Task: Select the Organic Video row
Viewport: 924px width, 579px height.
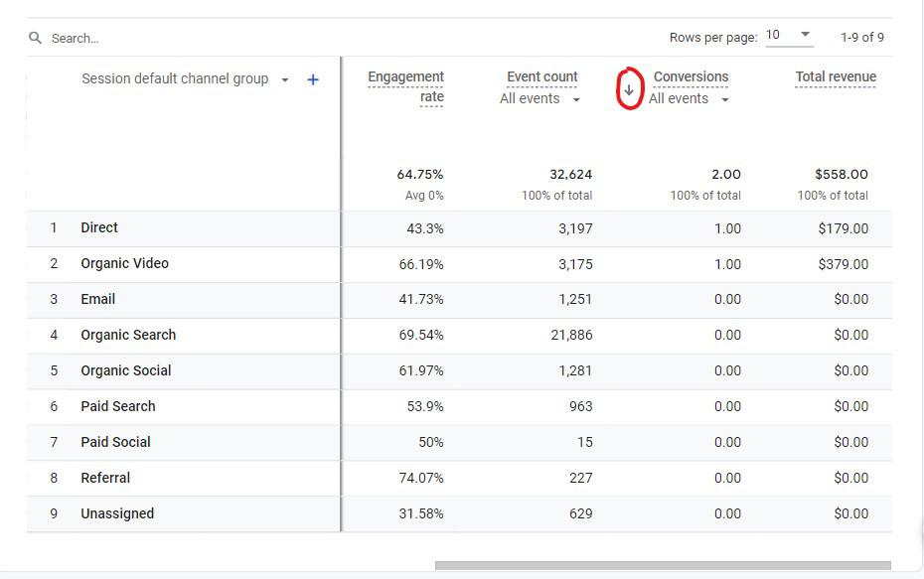Action: 124,264
